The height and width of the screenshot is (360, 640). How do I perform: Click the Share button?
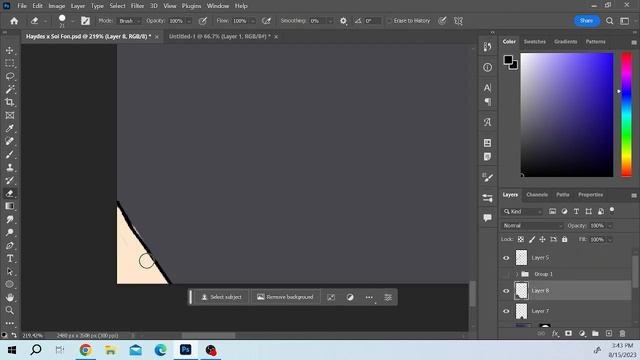[586, 21]
